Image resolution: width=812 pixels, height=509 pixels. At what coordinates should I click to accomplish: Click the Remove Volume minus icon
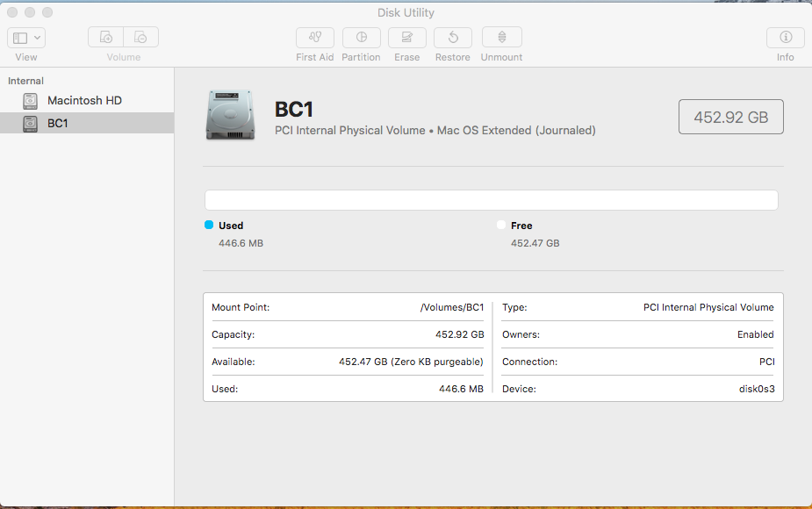pos(140,37)
